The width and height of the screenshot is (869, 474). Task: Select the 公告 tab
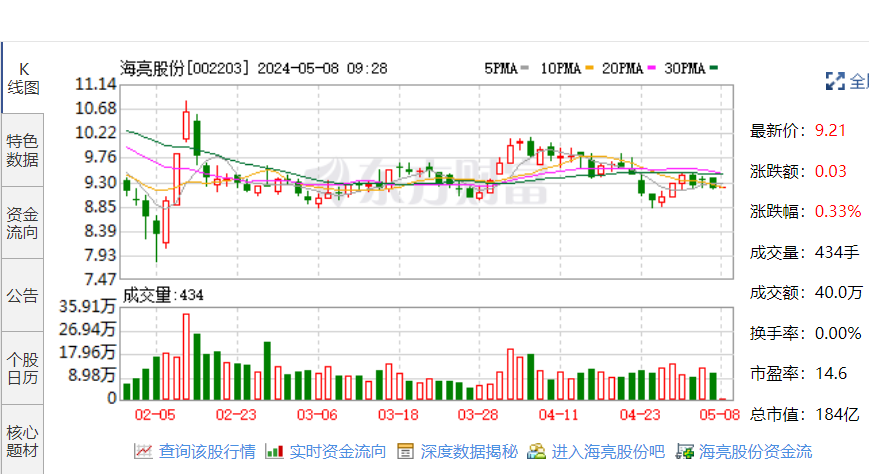click(x=23, y=295)
